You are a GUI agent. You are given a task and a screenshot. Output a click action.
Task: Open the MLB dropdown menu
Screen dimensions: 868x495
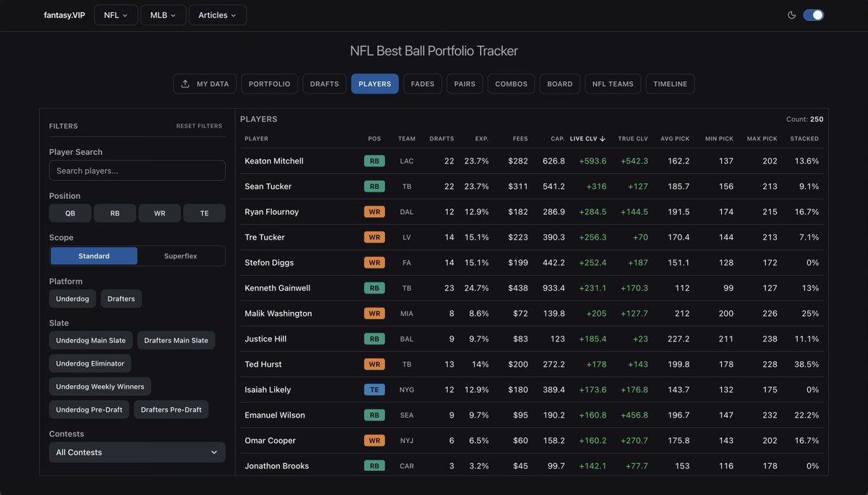click(x=163, y=15)
